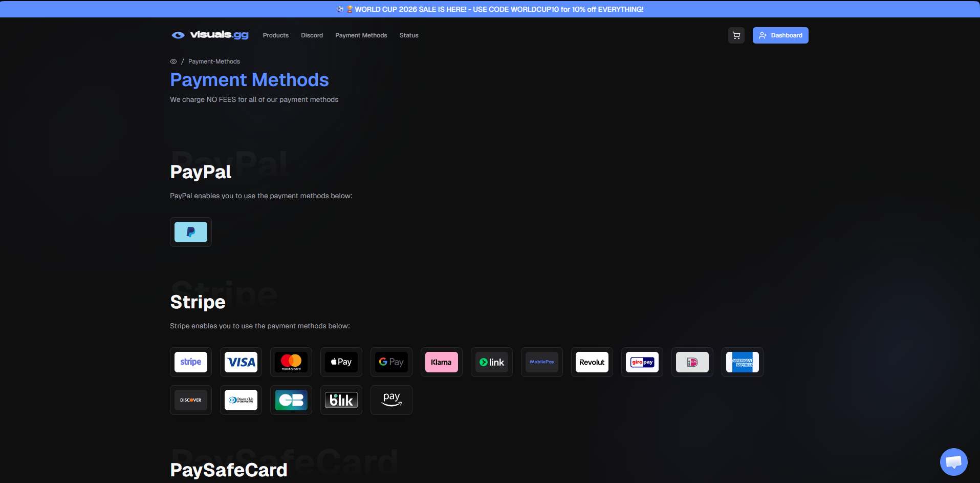
Task: Select the giropay icon
Action: pos(642,362)
